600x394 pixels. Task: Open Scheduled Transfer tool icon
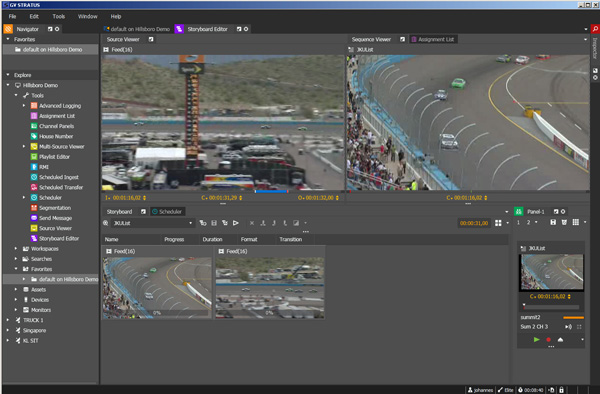point(34,187)
